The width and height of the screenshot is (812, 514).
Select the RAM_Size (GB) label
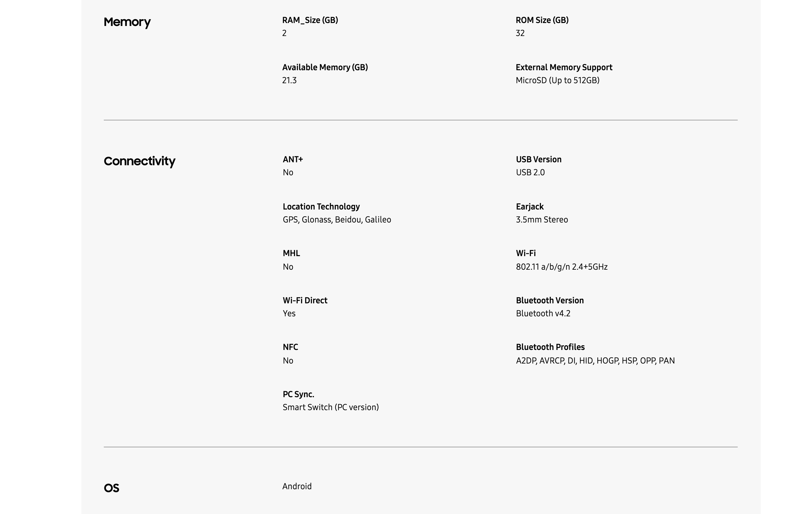point(310,20)
